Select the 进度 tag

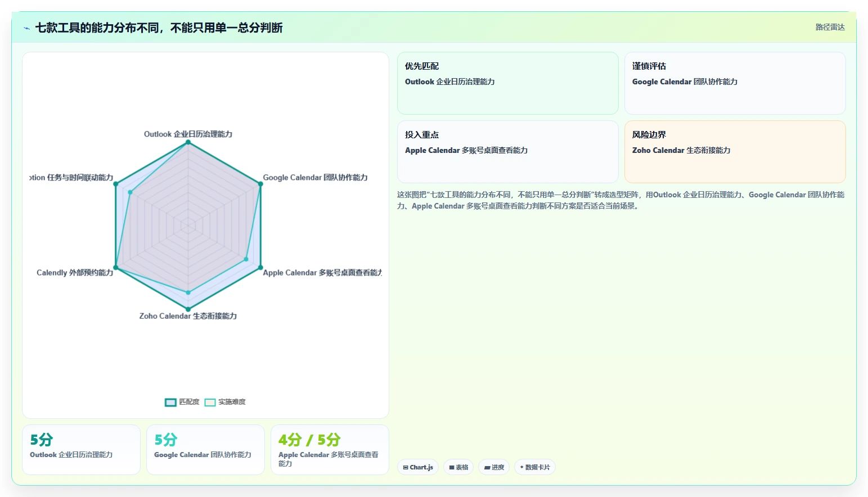click(x=494, y=467)
